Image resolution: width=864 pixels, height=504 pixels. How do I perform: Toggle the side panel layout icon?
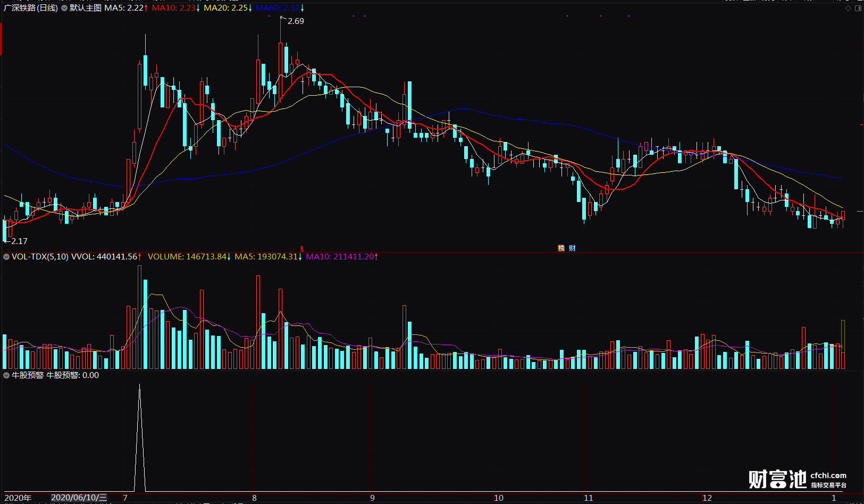point(858,8)
